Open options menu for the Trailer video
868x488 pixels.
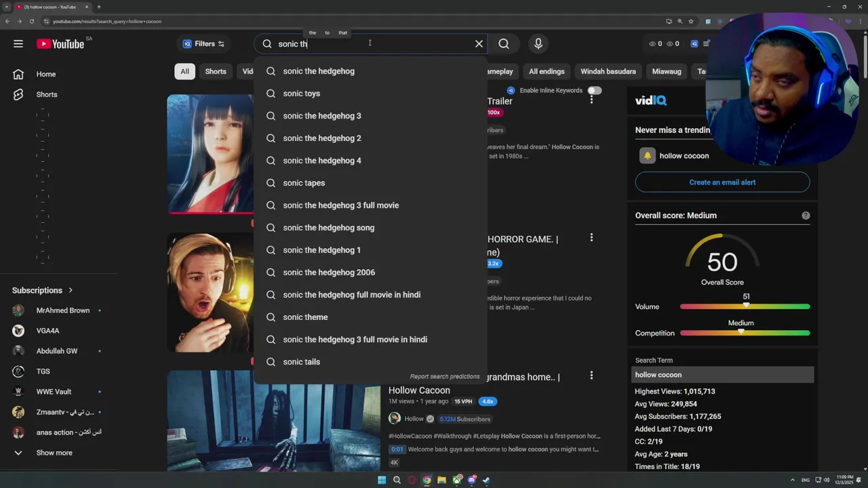click(591, 100)
